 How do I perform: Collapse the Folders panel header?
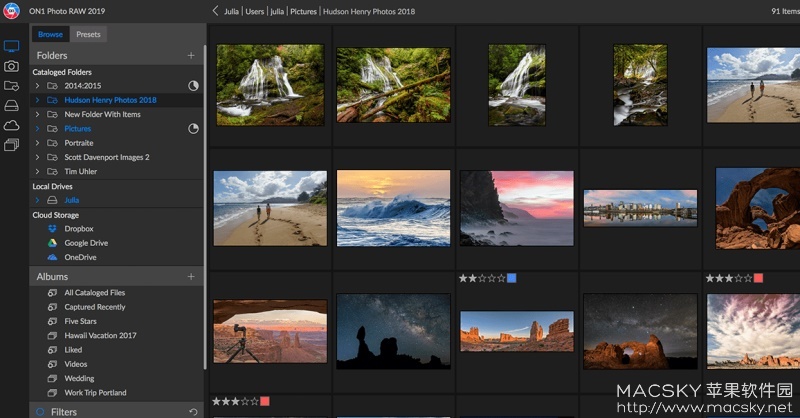(x=116, y=55)
